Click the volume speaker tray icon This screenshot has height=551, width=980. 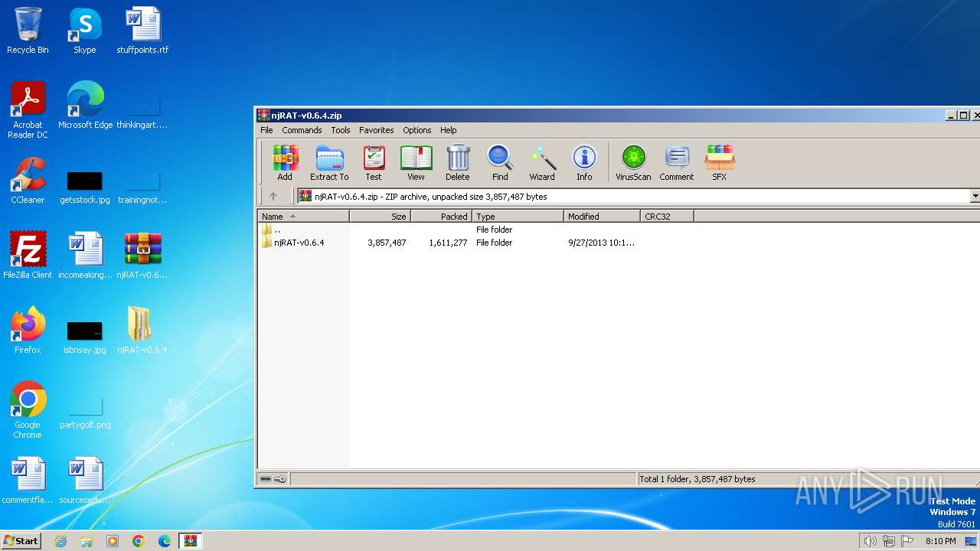870,541
